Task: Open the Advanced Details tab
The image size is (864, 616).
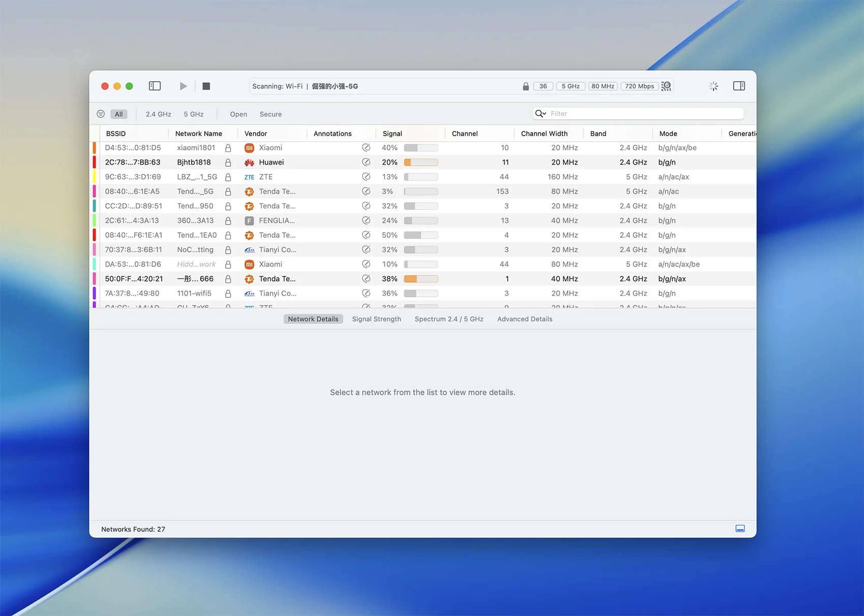Action: [524, 319]
